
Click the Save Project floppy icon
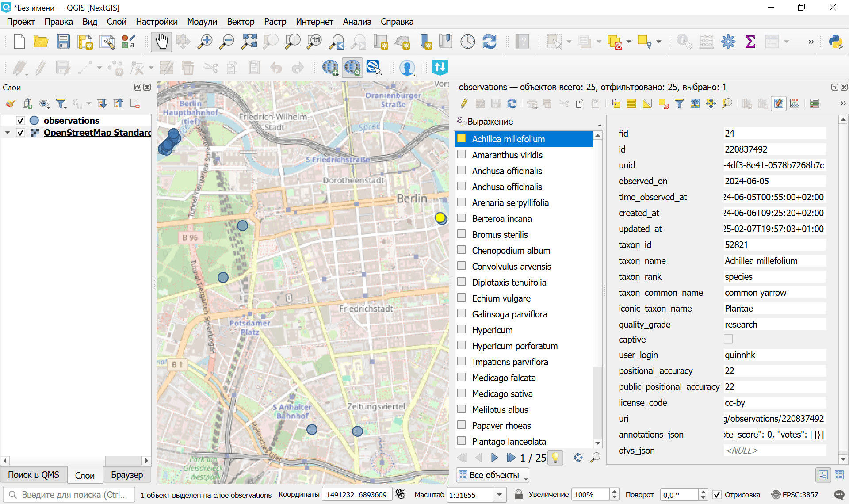(63, 42)
